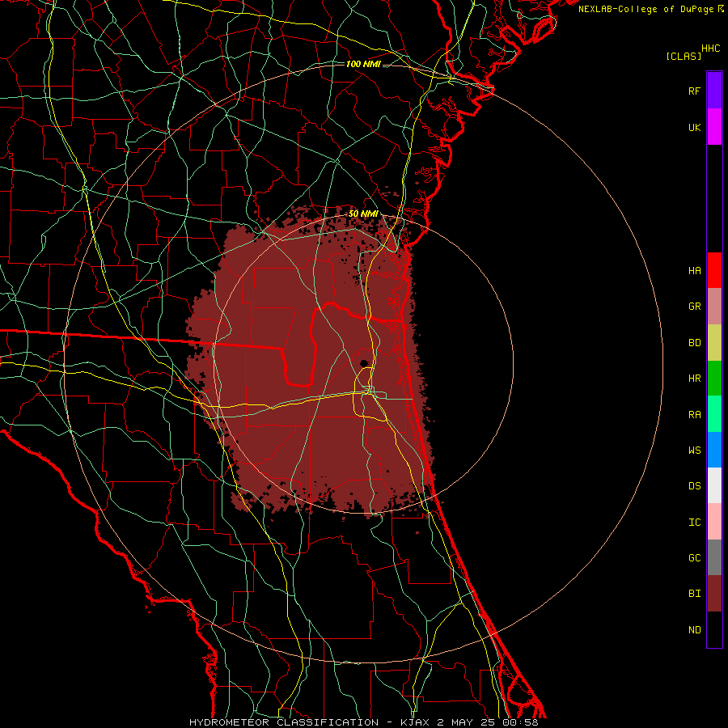
Task: Select the BD yellow legend swatch
Action: click(x=714, y=343)
